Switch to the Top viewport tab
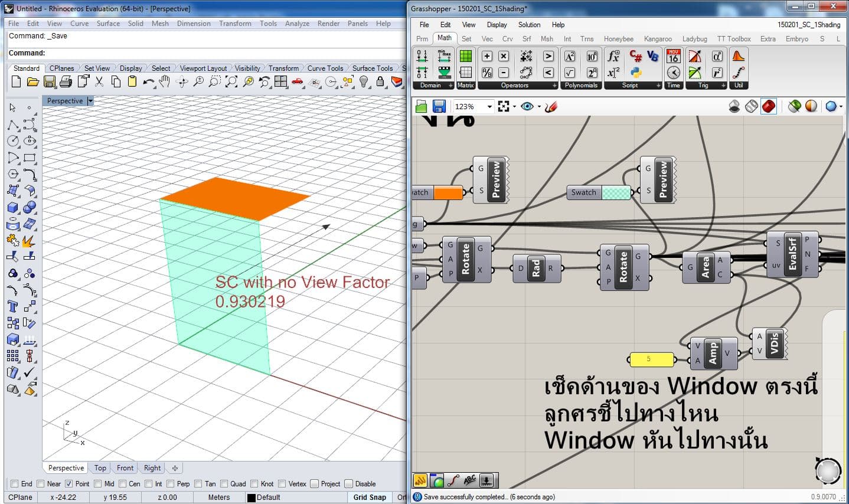This screenshot has height=504, width=849. (x=100, y=468)
